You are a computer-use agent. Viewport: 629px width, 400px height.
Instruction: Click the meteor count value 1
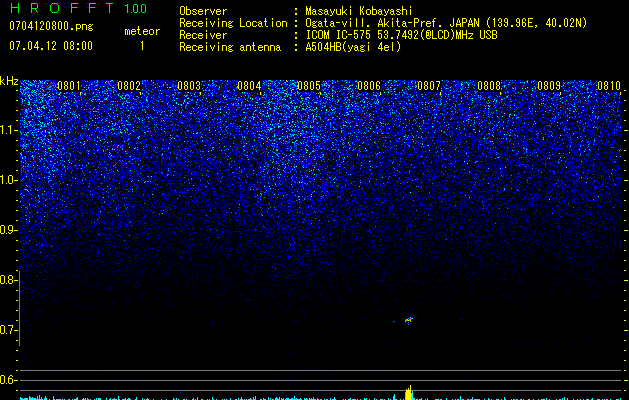tap(142, 46)
